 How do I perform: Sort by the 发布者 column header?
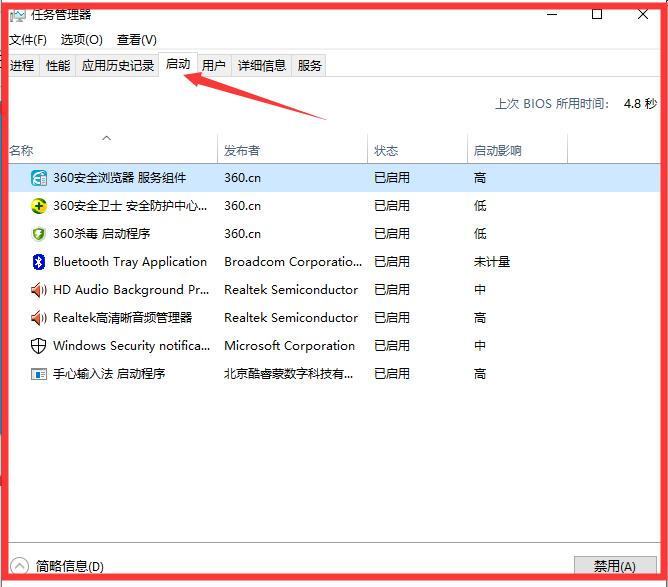pyautogui.click(x=292, y=150)
